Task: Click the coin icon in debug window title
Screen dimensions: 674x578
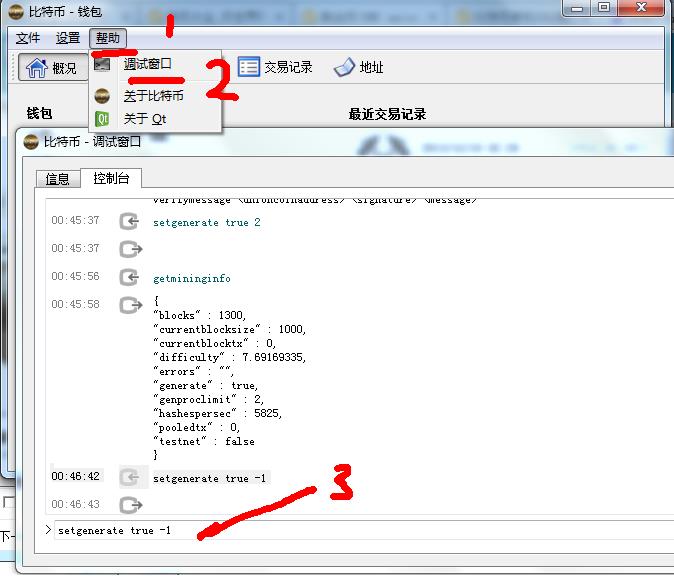Action: [x=31, y=142]
